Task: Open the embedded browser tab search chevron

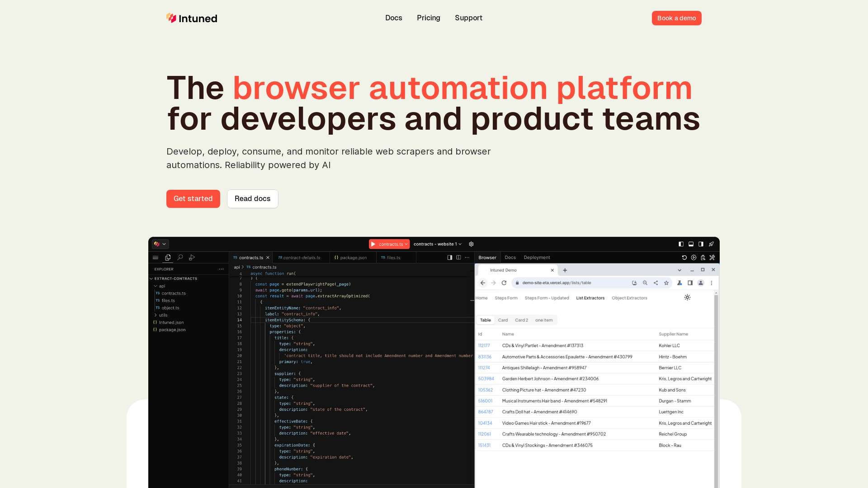Action: [679, 270]
